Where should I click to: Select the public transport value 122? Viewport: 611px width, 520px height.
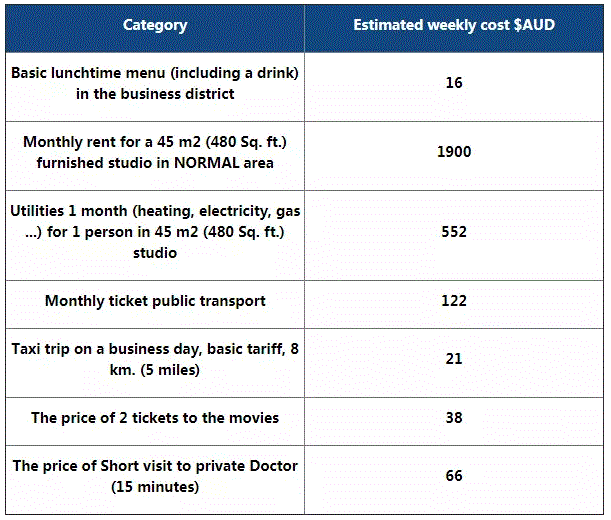point(454,301)
